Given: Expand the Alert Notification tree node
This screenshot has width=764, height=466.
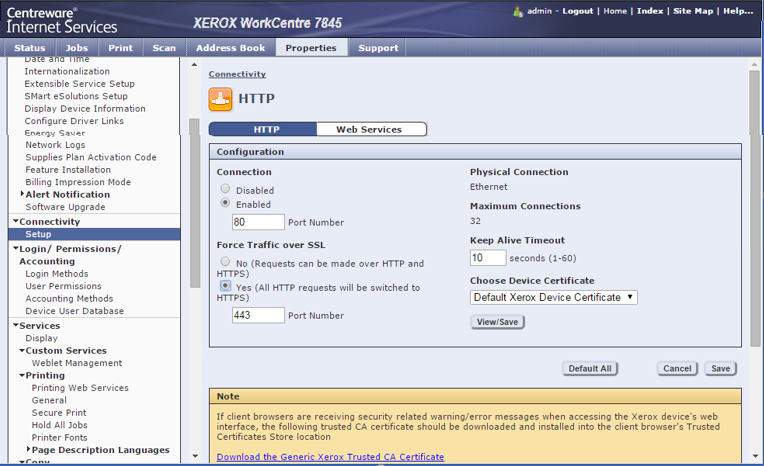Looking at the screenshot, I should tap(22, 194).
